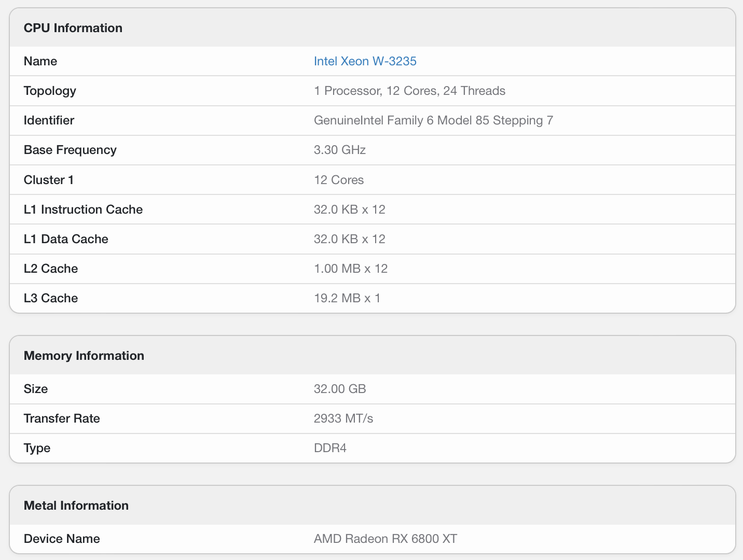
Task: Select the 32.00 GB value
Action: pyautogui.click(x=340, y=389)
